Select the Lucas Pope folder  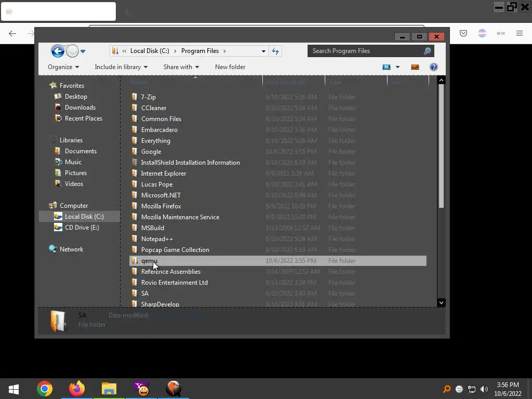(x=157, y=184)
